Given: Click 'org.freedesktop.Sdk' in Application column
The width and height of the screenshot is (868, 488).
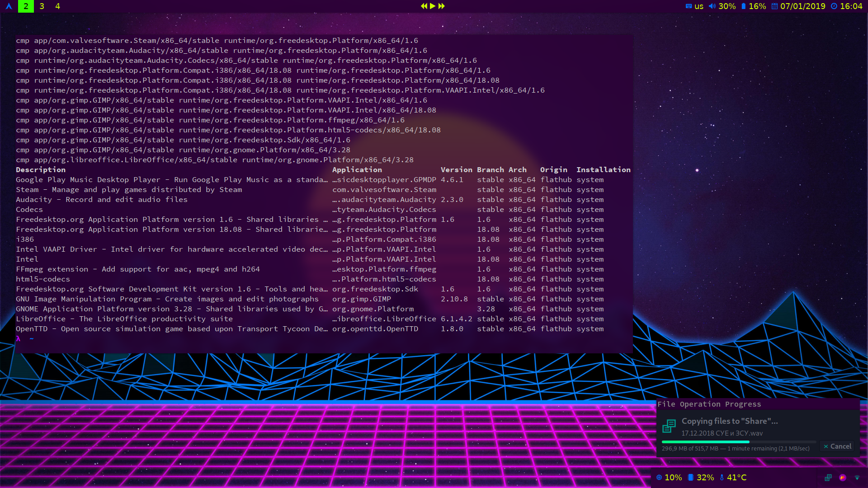Looking at the screenshot, I should click(375, 289).
